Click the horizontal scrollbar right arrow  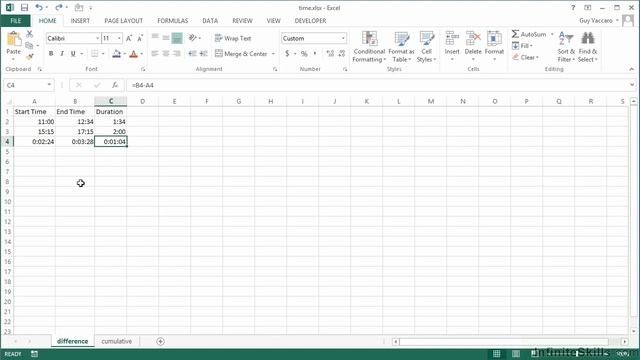(x=625, y=341)
